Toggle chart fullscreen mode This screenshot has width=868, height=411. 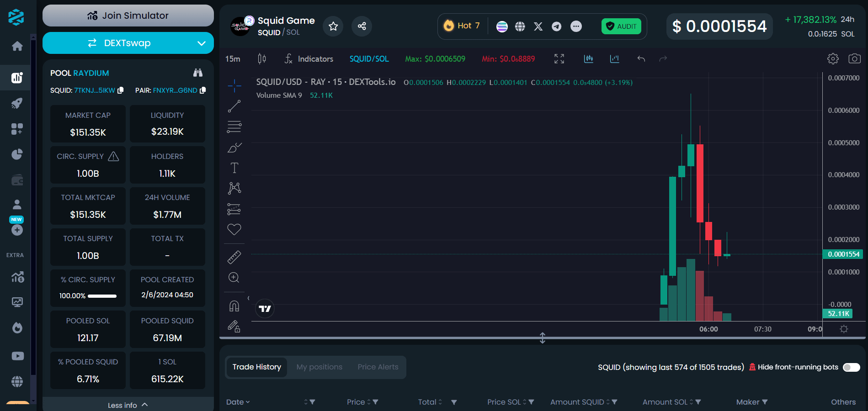pyautogui.click(x=559, y=58)
